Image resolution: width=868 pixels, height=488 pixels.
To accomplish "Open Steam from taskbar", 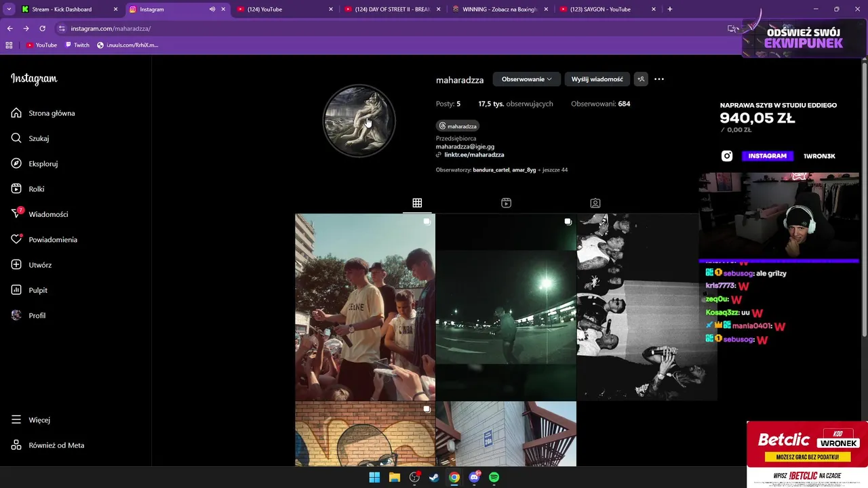I will [x=434, y=477].
